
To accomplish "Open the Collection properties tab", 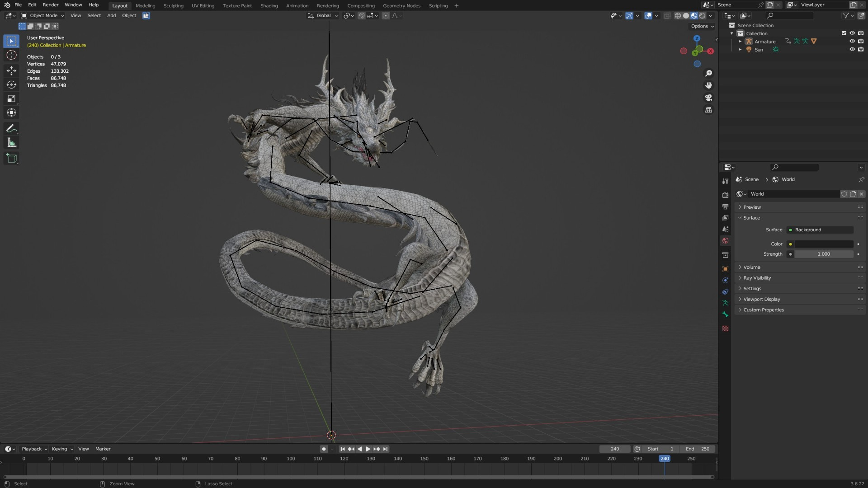I will point(725,255).
